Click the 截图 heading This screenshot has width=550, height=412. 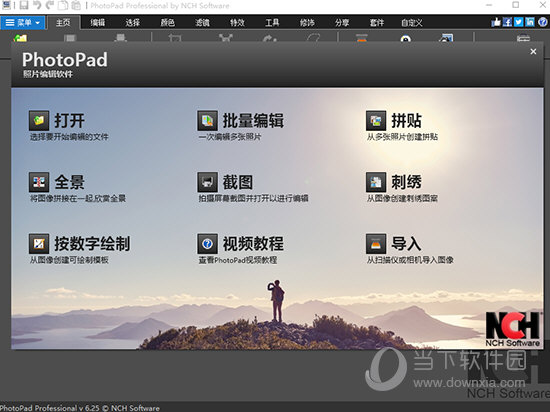[238, 182]
